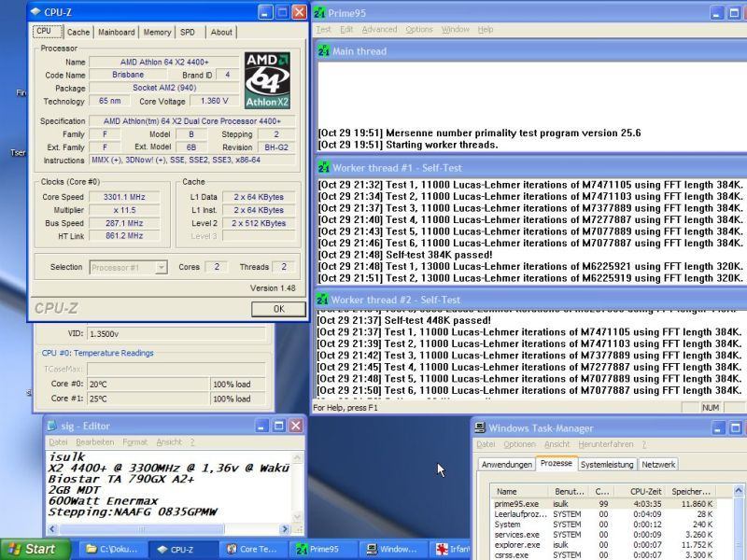
Task: Open Prime95 Advanced menu
Action: pyautogui.click(x=379, y=30)
